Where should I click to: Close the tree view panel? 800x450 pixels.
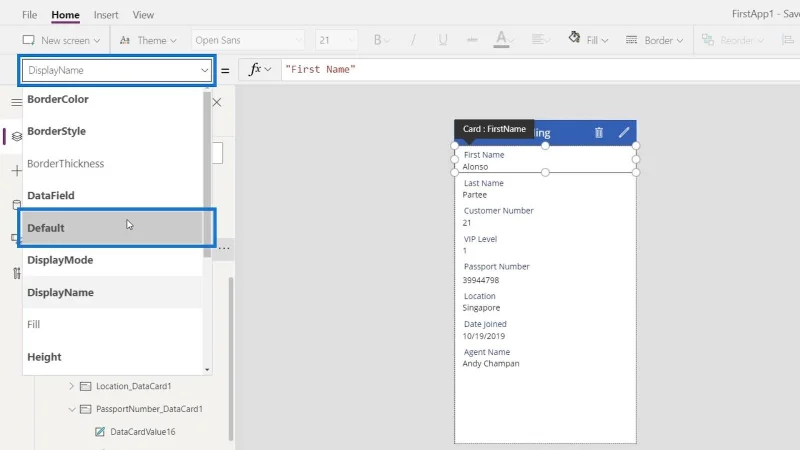(x=217, y=102)
